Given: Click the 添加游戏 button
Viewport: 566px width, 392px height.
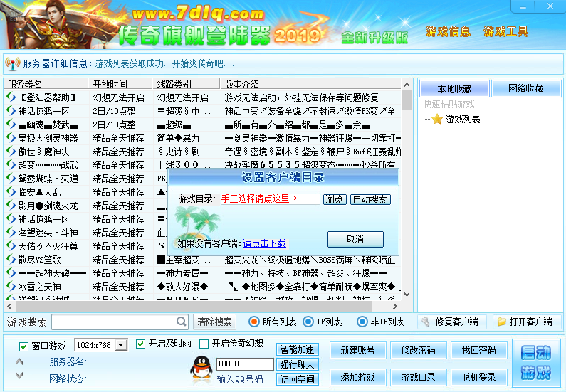Looking at the screenshot, I should click(357, 377).
